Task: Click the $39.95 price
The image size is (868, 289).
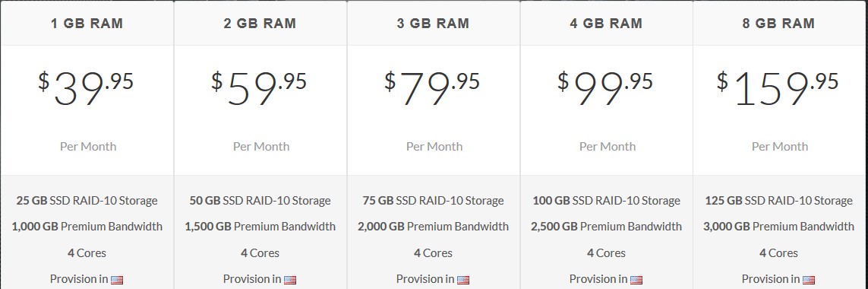Action: [86, 89]
